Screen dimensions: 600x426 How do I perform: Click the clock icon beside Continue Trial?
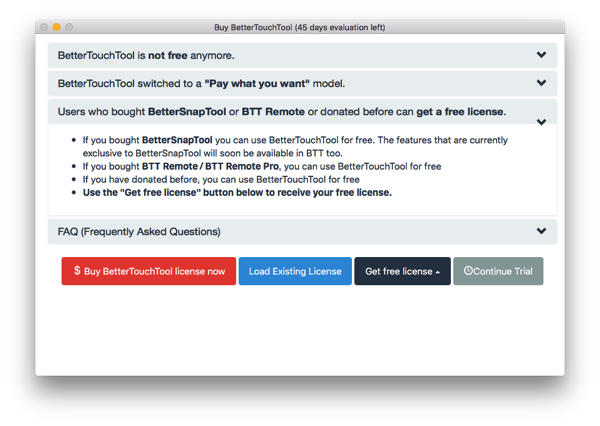[469, 271]
